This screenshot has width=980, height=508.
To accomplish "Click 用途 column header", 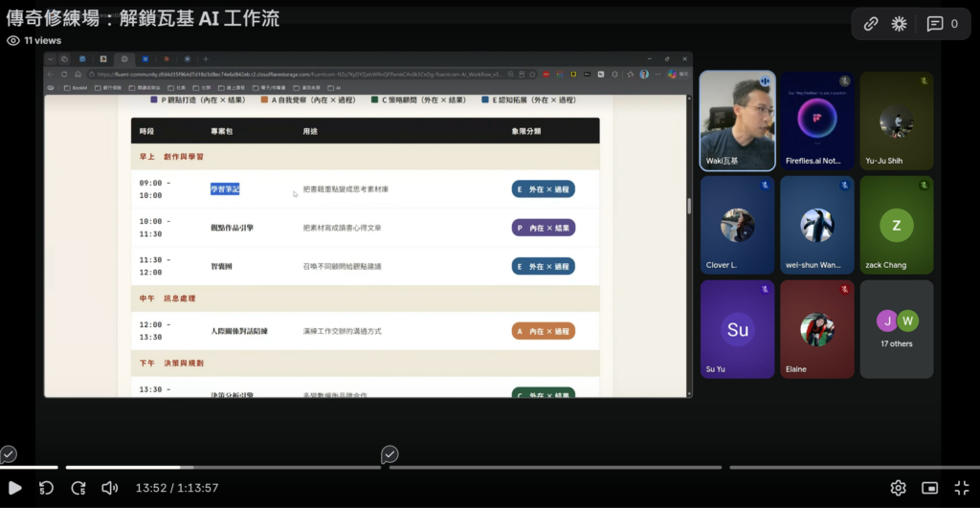I will pyautogui.click(x=310, y=131).
